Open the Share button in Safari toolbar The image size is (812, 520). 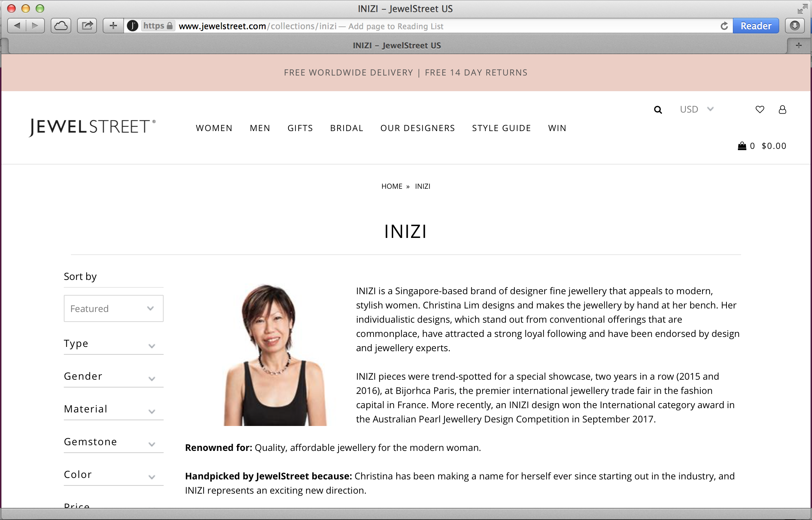(87, 26)
